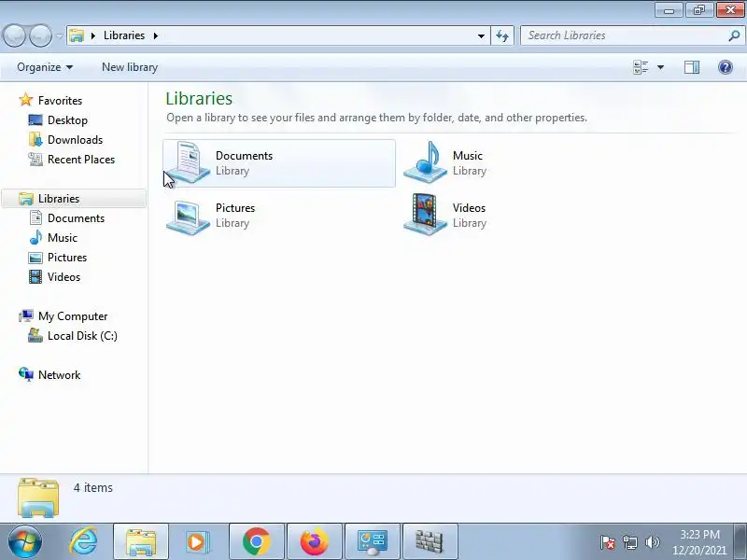Screen dimensions: 747x560
Task: Open the address bar history dropdown
Action: 481,35
